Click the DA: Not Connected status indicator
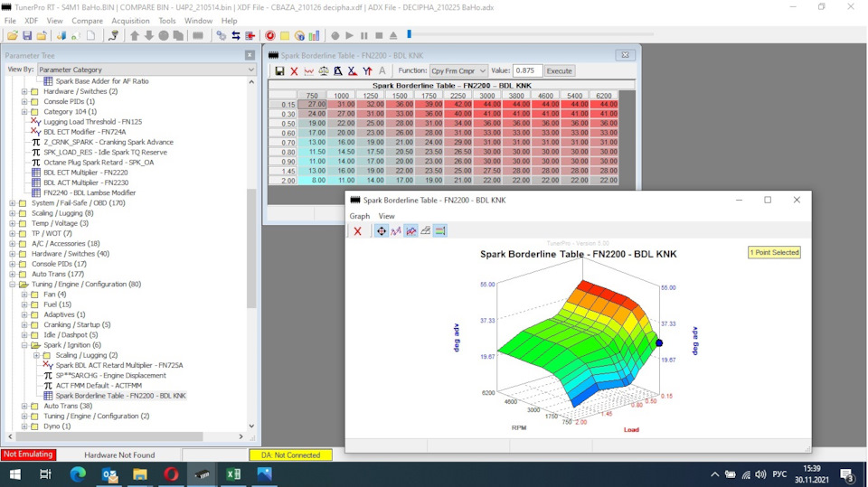This screenshot has width=868, height=487. (x=290, y=454)
